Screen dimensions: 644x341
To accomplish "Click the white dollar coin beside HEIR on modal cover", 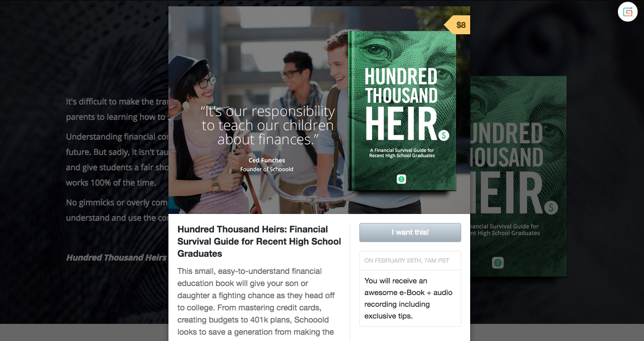I will (x=444, y=135).
